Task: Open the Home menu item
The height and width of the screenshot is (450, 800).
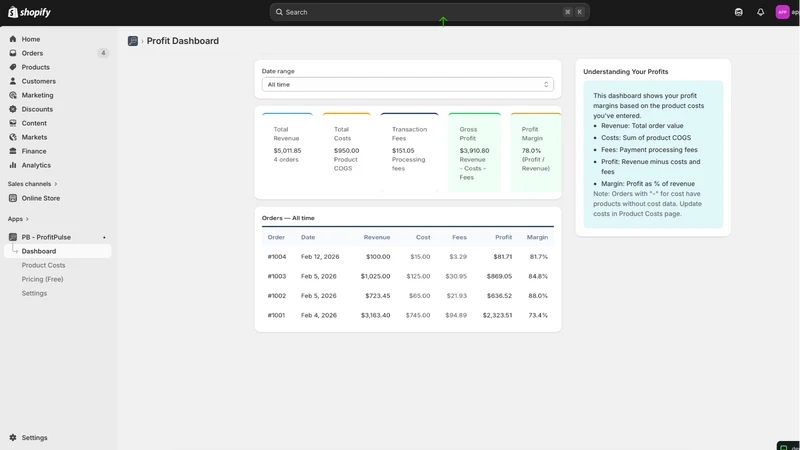Action: pyautogui.click(x=31, y=39)
